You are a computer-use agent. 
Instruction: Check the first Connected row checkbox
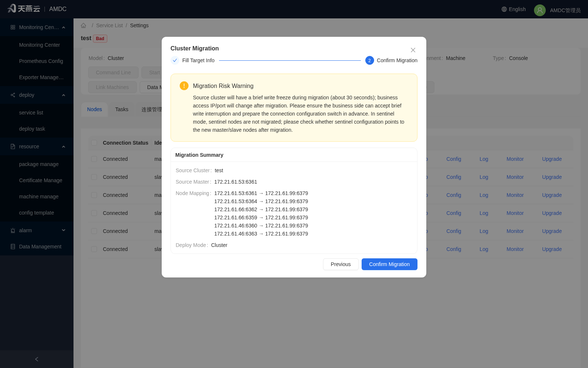[94, 159]
